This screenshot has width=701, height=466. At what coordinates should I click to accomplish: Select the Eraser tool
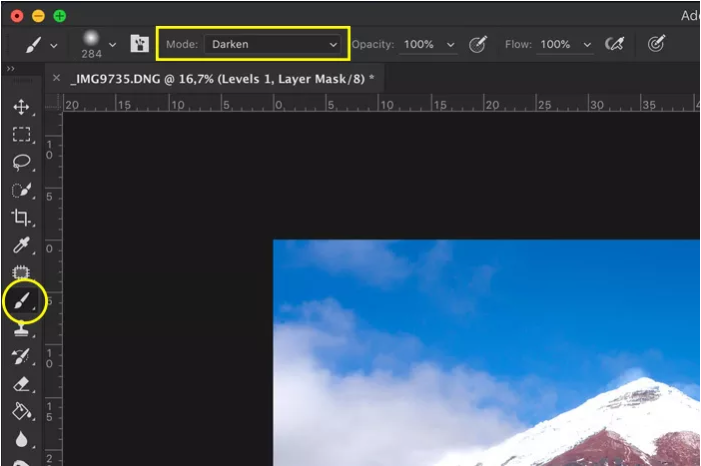pos(21,383)
